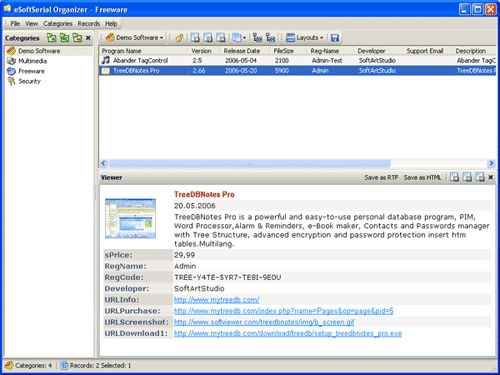Click the records icon in the status bar
This screenshot has height=375, width=500.
click(64, 365)
